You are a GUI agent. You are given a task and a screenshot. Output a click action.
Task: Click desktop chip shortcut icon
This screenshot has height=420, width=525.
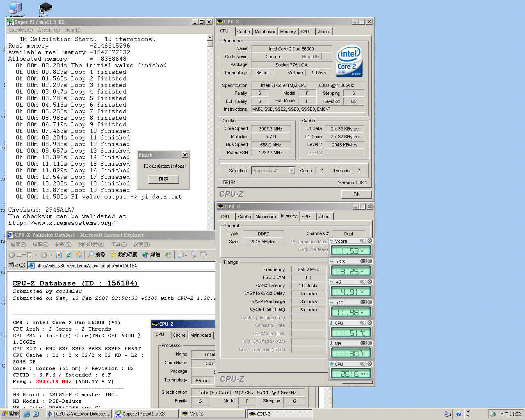46,8
